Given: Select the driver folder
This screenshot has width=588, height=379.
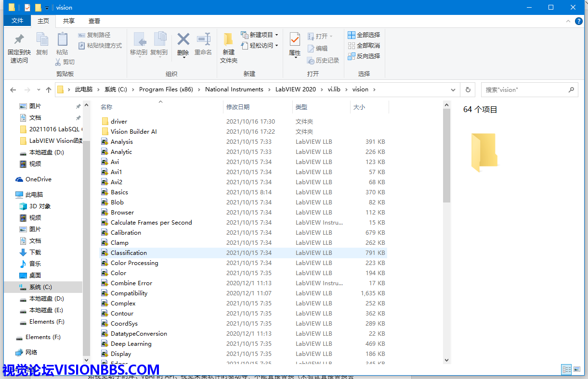Looking at the screenshot, I should point(119,121).
